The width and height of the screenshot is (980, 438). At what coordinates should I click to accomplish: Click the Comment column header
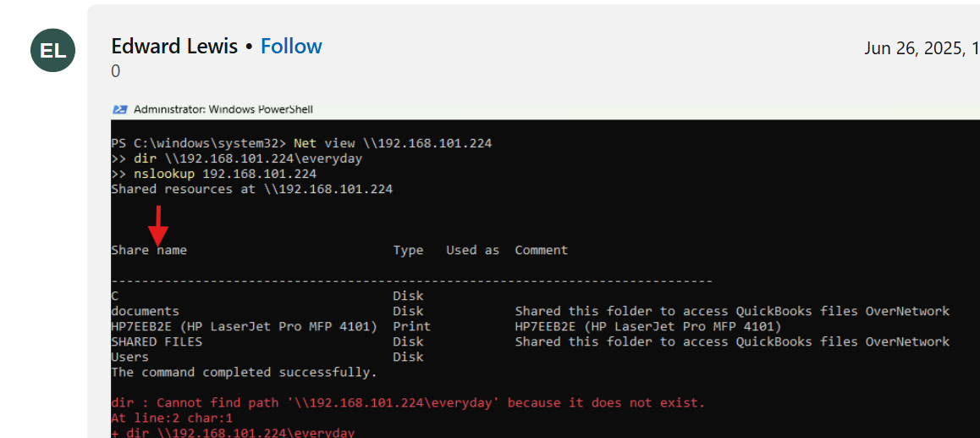[542, 250]
